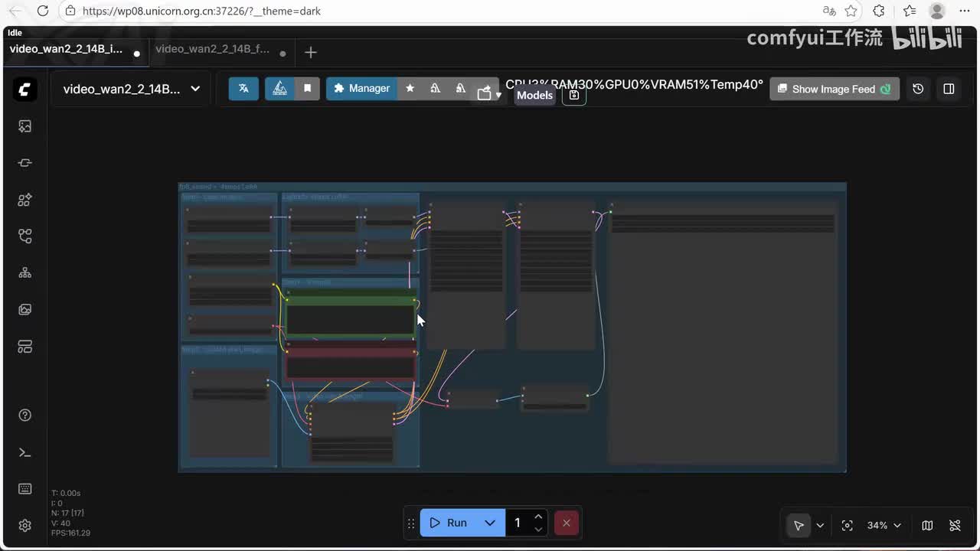Open keyboard shortcuts panel
This screenshot has height=551, width=980.
[24, 489]
